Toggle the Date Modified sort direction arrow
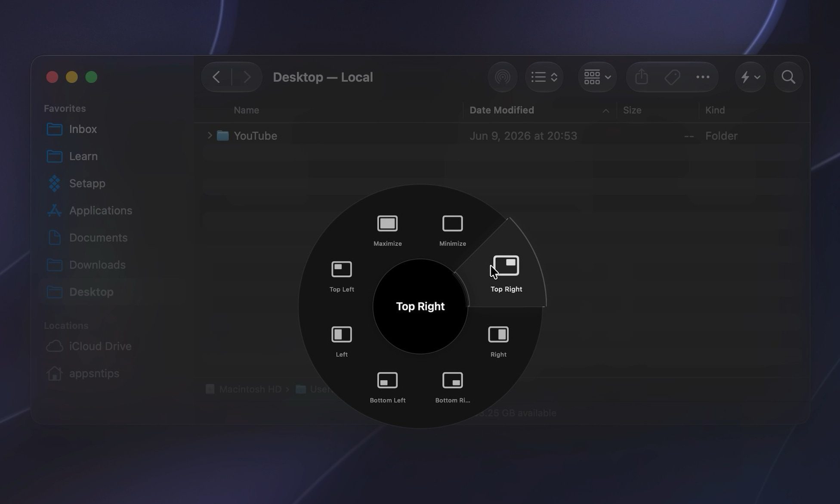The width and height of the screenshot is (840, 504). 605,111
